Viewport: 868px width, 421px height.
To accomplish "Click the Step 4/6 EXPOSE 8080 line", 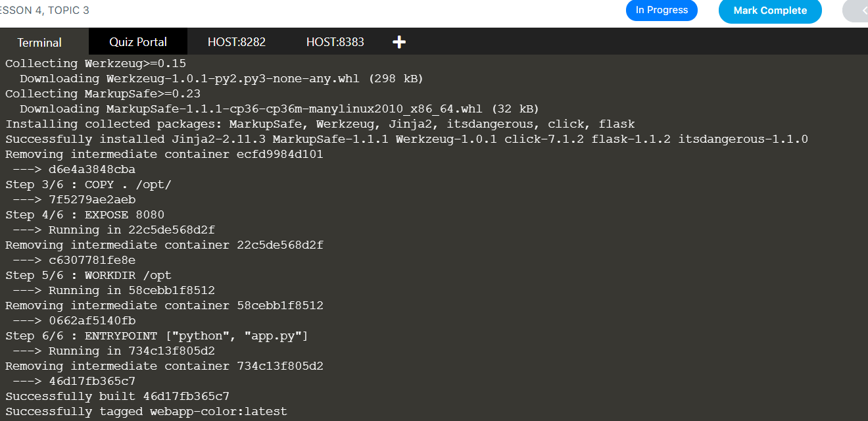I will point(85,215).
